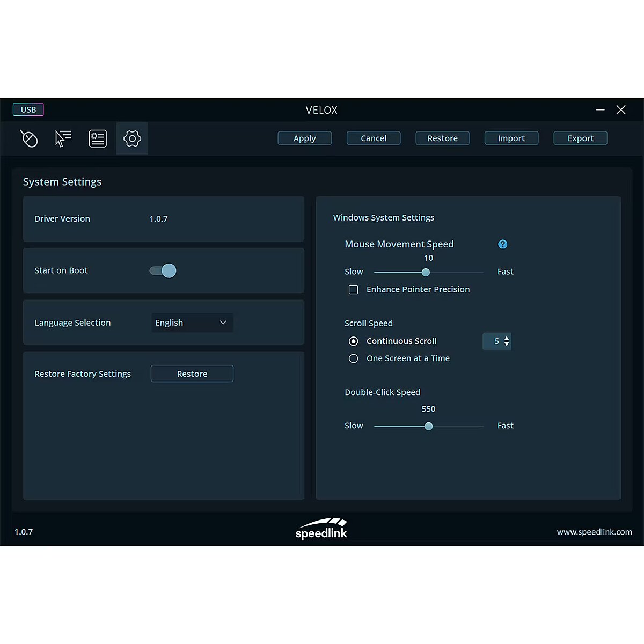
Task: Open the profile list settings icon
Action: [98, 138]
